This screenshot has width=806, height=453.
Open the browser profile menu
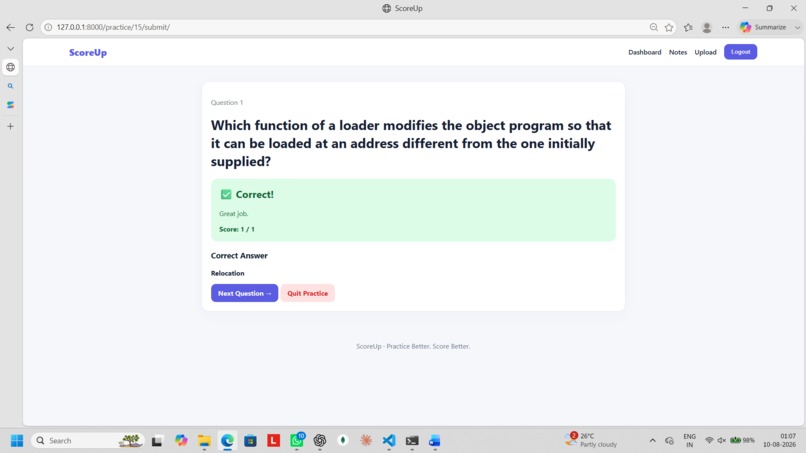pos(707,27)
